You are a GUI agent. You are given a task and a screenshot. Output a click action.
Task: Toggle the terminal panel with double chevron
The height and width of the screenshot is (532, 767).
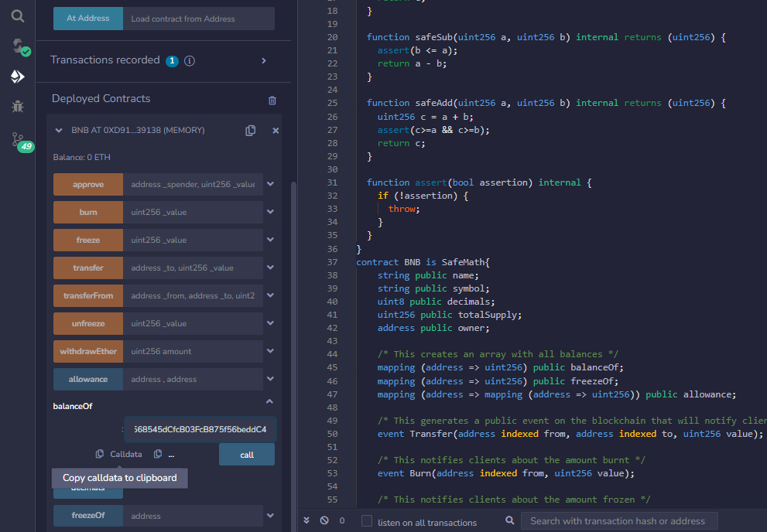tap(306, 520)
